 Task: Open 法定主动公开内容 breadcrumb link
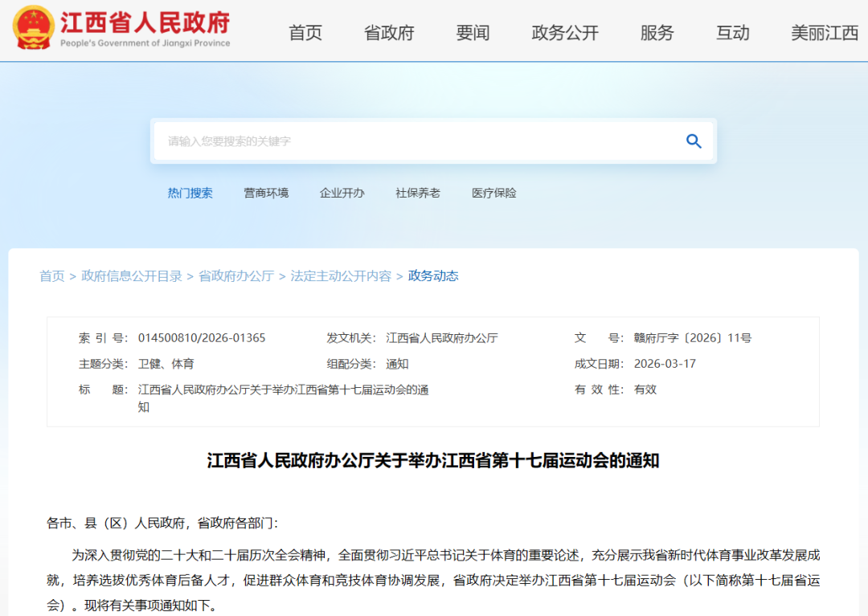[341, 276]
